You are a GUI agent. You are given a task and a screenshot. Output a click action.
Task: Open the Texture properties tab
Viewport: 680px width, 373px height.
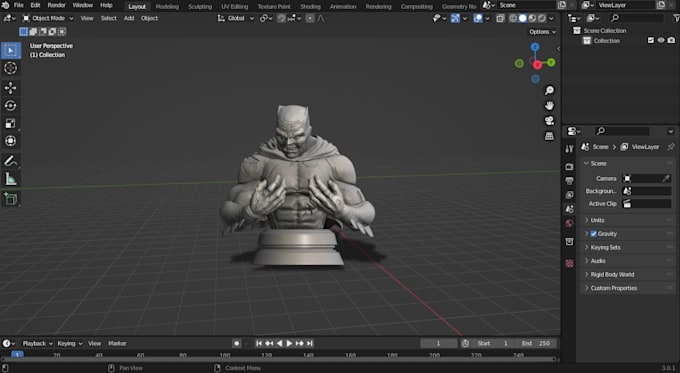(x=569, y=263)
